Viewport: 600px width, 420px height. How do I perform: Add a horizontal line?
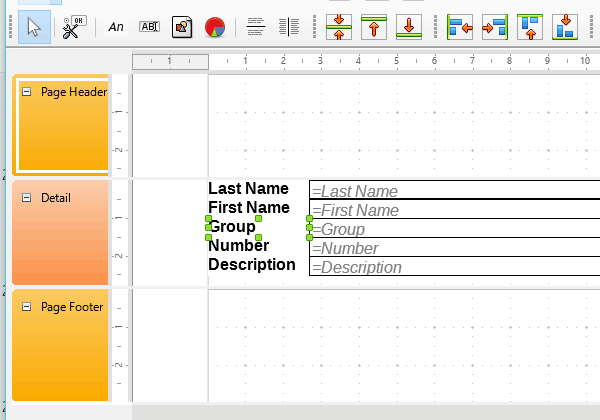click(x=256, y=27)
